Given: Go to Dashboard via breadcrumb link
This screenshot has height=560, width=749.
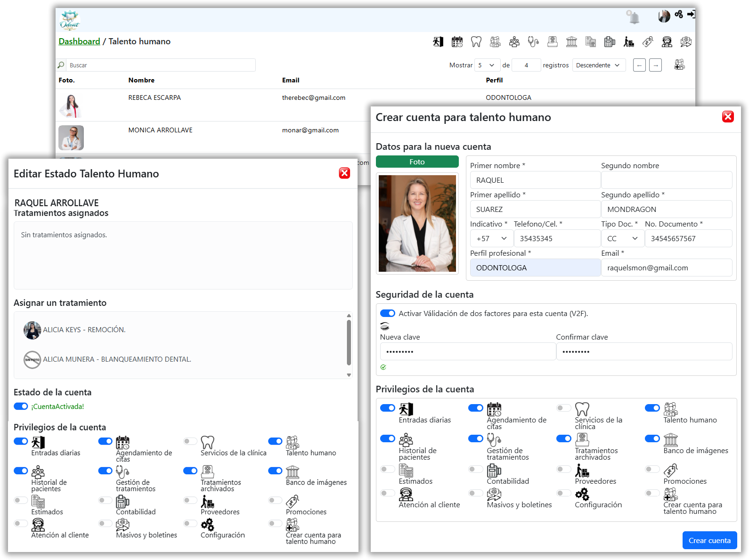Looking at the screenshot, I should pos(79,41).
